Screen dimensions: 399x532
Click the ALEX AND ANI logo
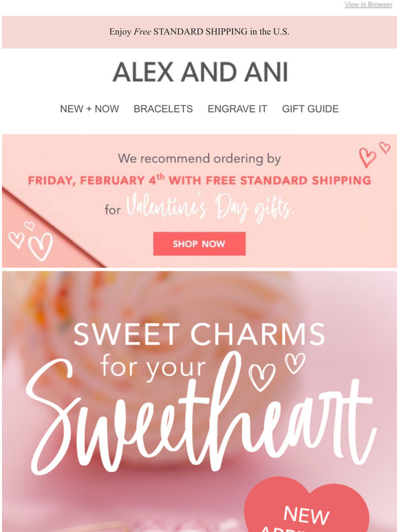[200, 72]
